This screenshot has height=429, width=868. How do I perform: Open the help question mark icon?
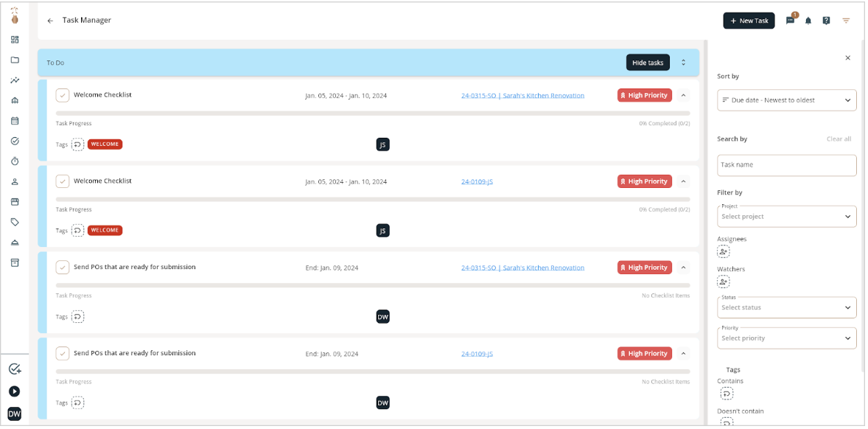click(826, 21)
